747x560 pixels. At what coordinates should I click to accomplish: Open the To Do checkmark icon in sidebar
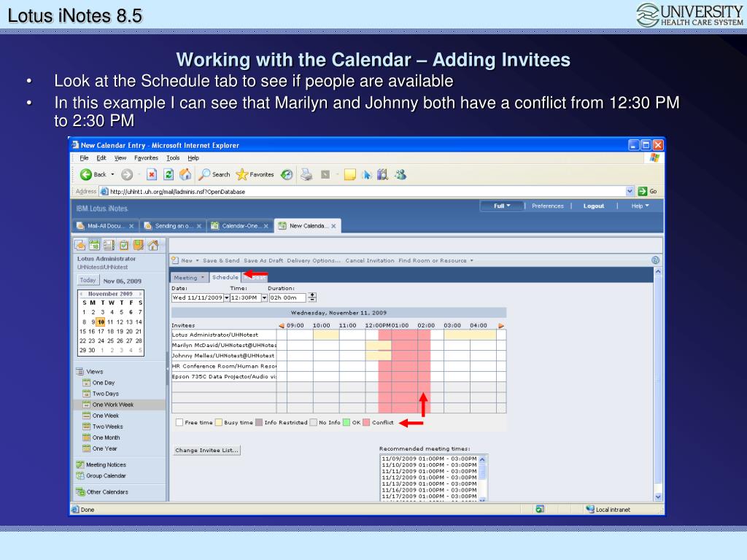coord(124,245)
